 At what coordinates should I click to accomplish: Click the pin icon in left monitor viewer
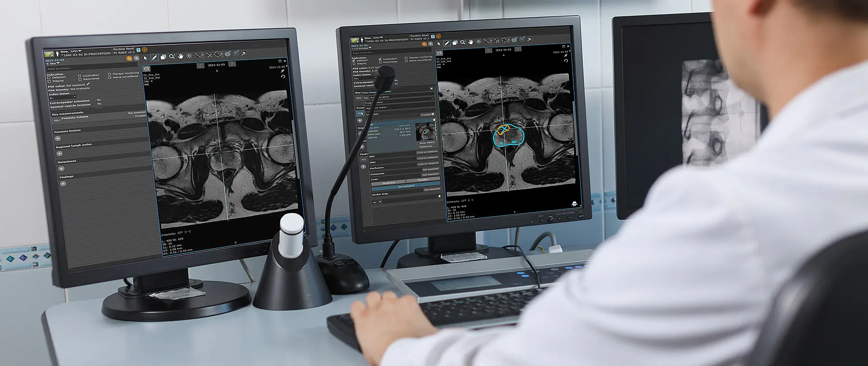pyautogui.click(x=283, y=71)
